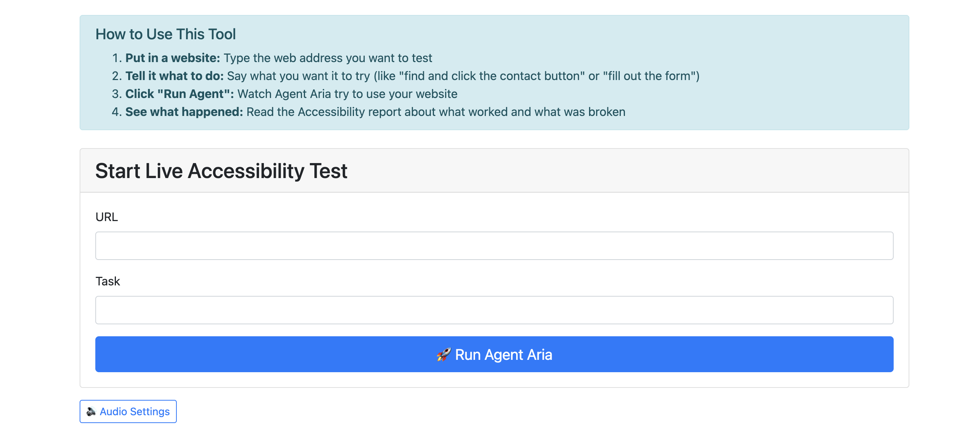Click the bold Click "Run Agent" step text
The width and height of the screenshot is (980, 447).
[x=180, y=94]
